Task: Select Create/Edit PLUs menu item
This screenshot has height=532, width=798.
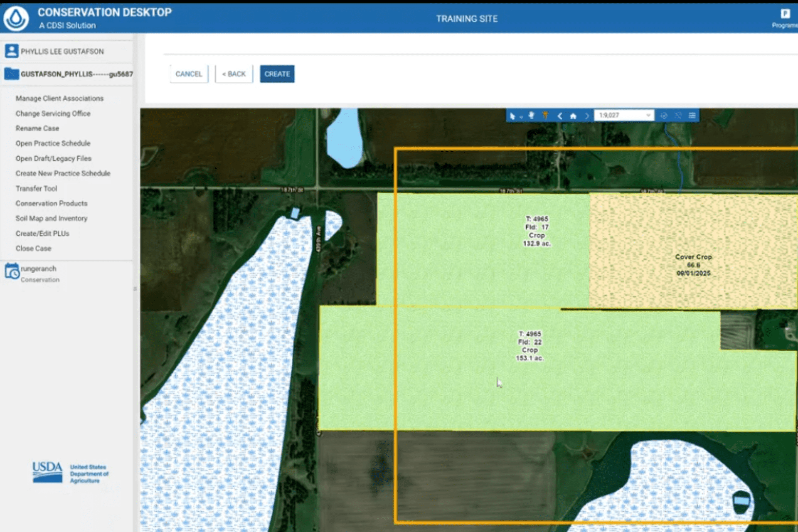Action: (x=42, y=233)
